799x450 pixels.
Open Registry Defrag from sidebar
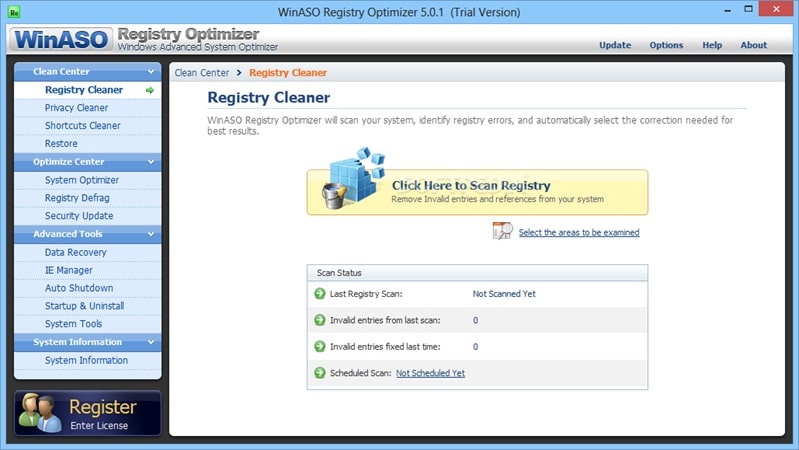coord(88,198)
